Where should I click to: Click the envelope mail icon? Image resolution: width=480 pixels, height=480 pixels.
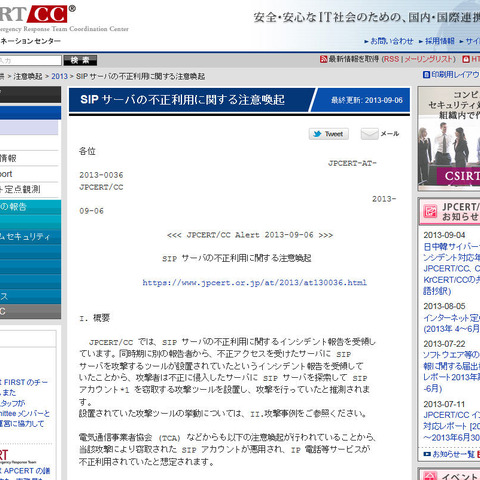pos(370,134)
